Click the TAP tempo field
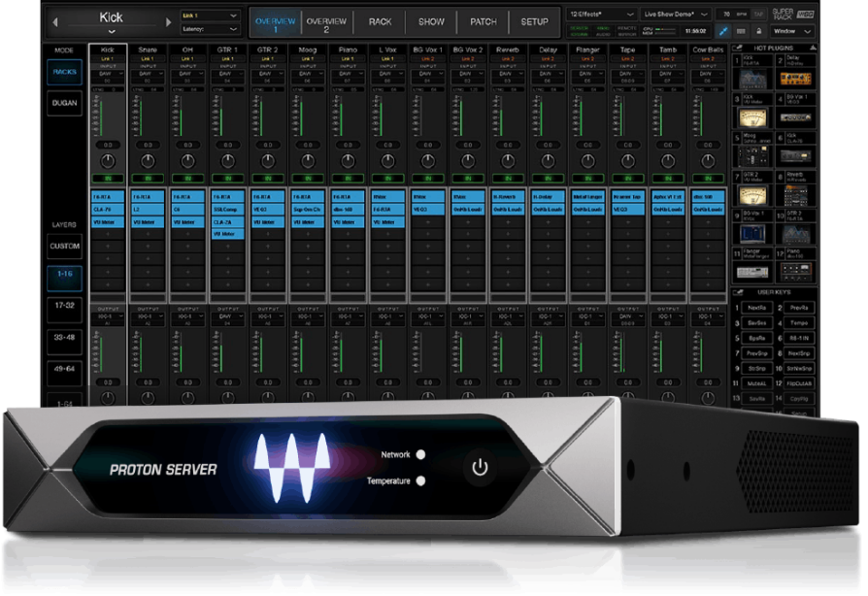868x596 pixels. (758, 15)
